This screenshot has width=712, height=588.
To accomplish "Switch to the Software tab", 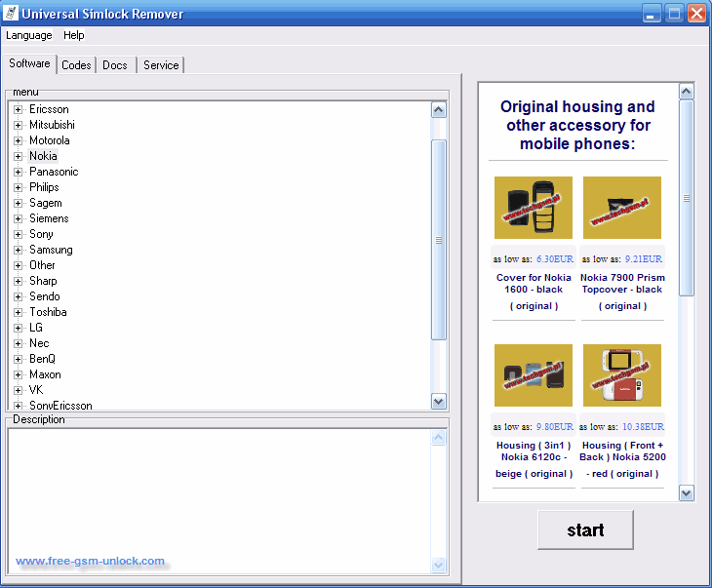I will 29,63.
